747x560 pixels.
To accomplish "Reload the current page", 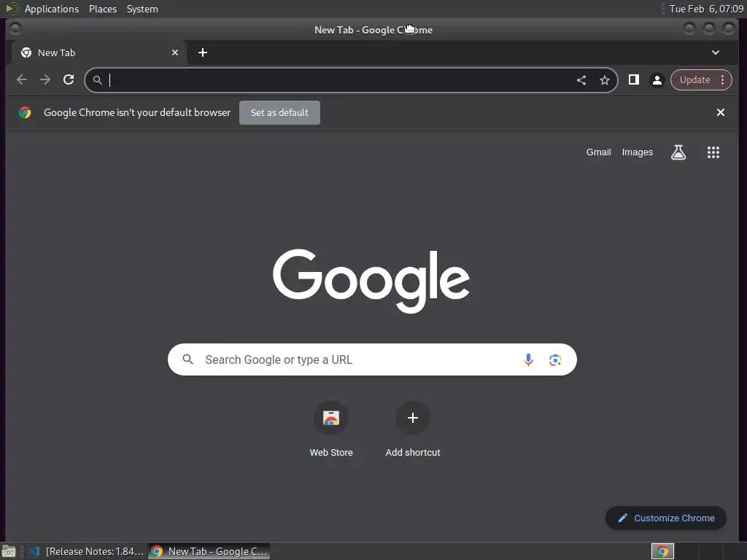I will [69, 79].
